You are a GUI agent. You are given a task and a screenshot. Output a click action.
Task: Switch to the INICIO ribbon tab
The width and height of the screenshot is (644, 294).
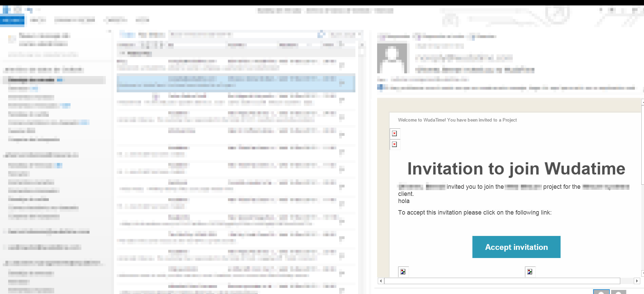tap(38, 20)
